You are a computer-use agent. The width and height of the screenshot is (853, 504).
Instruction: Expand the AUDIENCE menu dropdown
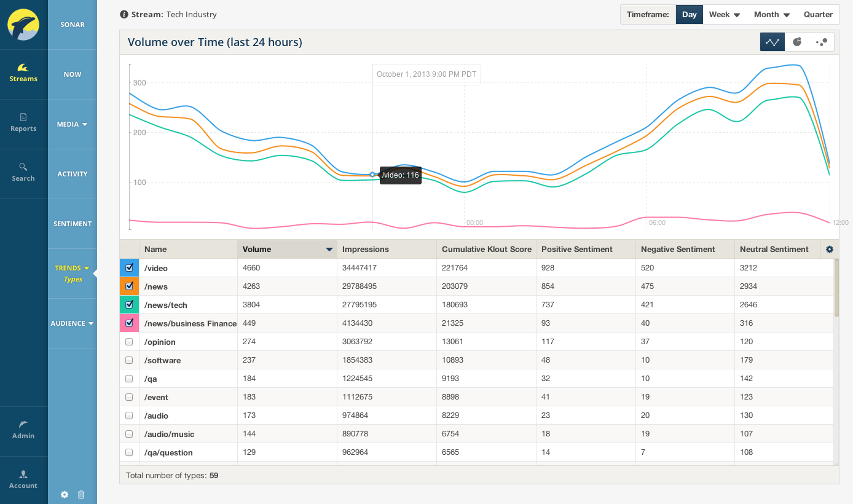pyautogui.click(x=72, y=323)
